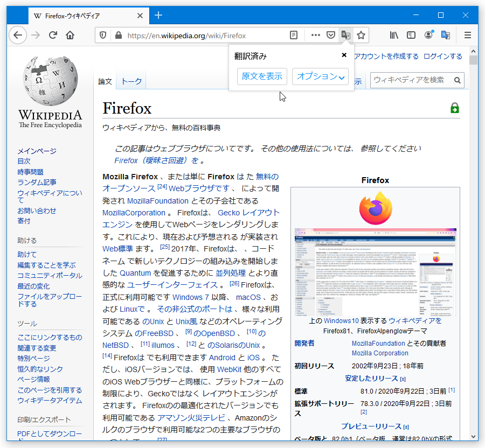Image resolution: width=485 pixels, height=448 pixels.
Task: Click アカウントを作成する link
Action: 386,56
